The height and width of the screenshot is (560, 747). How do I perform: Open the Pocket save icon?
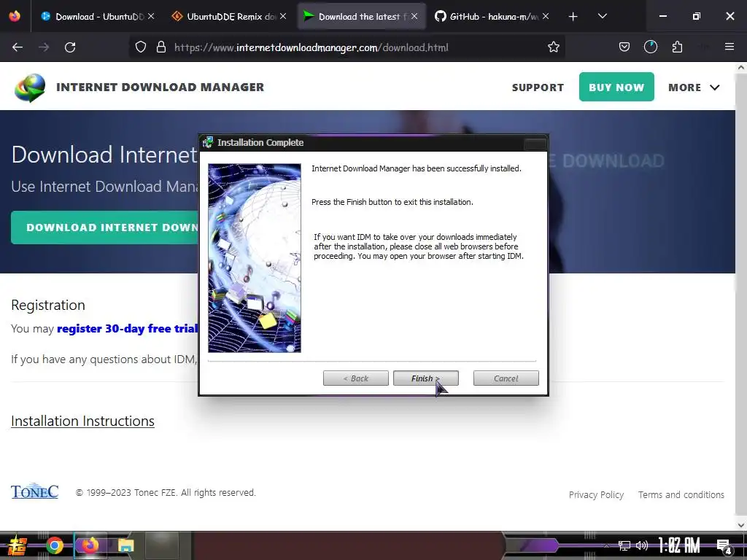(624, 47)
